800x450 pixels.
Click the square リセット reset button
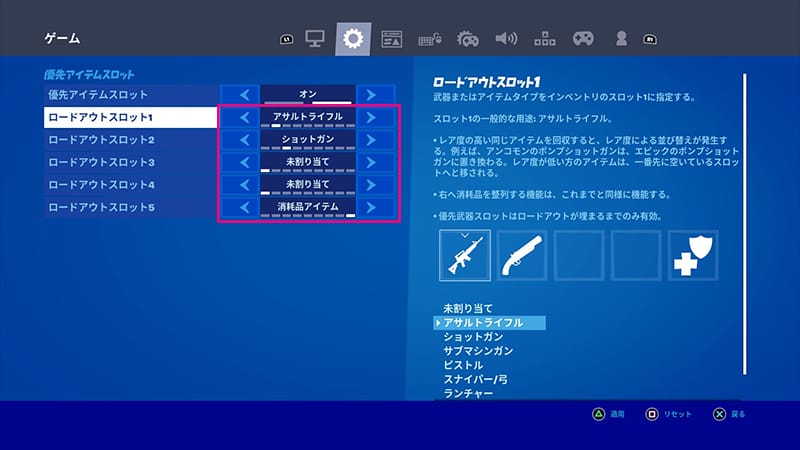[x=668, y=414]
